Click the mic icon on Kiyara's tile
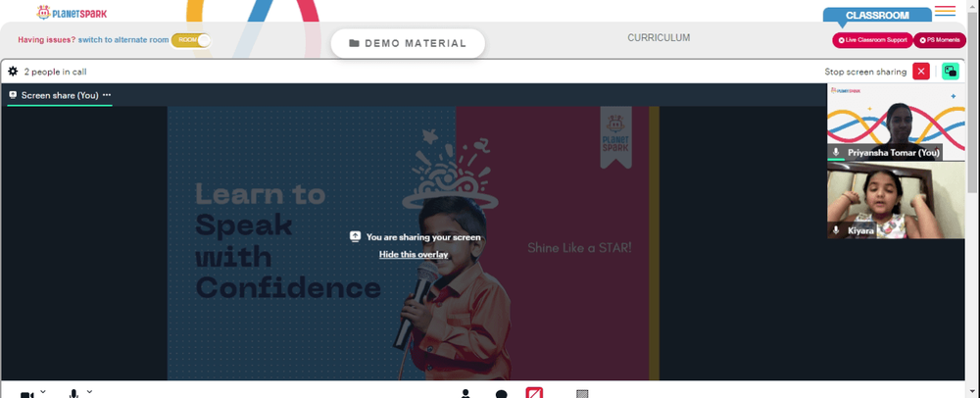The image size is (980, 398). 836,230
